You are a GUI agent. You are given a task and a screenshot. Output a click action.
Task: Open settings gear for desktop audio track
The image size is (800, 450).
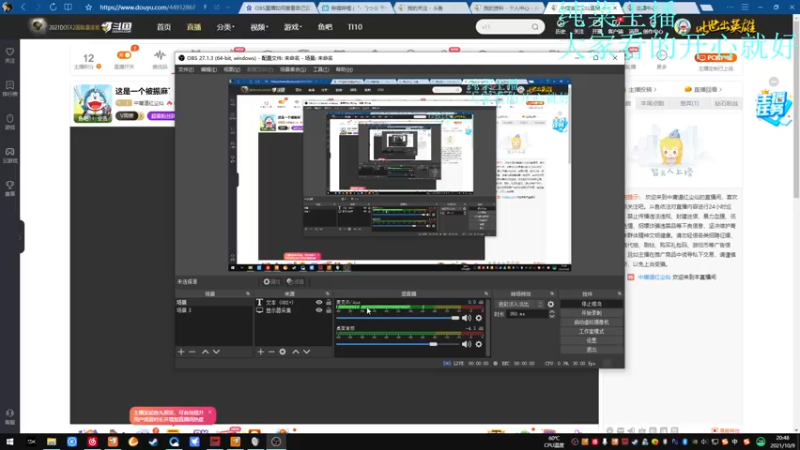click(x=479, y=344)
